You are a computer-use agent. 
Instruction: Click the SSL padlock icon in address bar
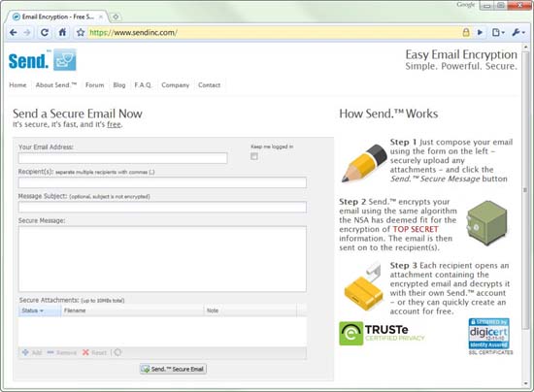click(x=466, y=32)
